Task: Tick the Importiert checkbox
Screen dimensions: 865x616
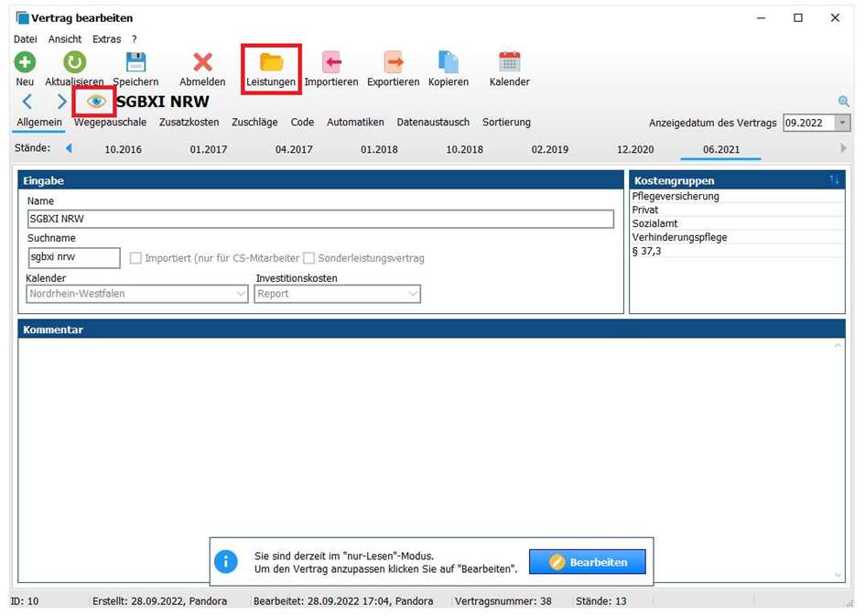Action: pyautogui.click(x=135, y=258)
